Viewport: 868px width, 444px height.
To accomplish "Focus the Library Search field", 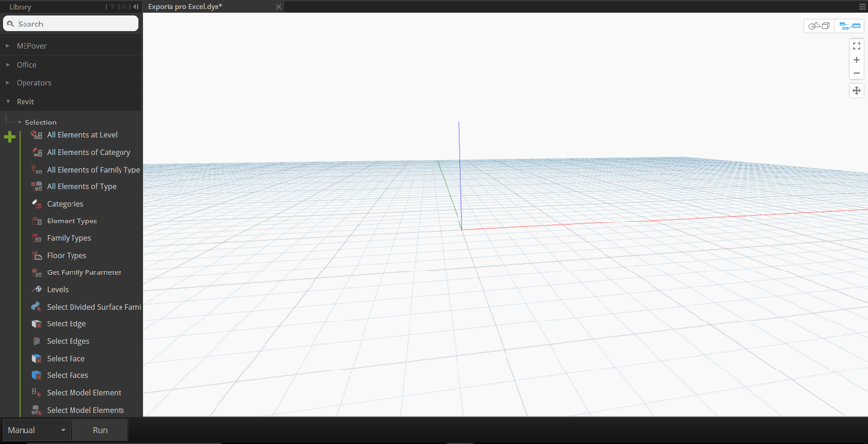I will 71,24.
